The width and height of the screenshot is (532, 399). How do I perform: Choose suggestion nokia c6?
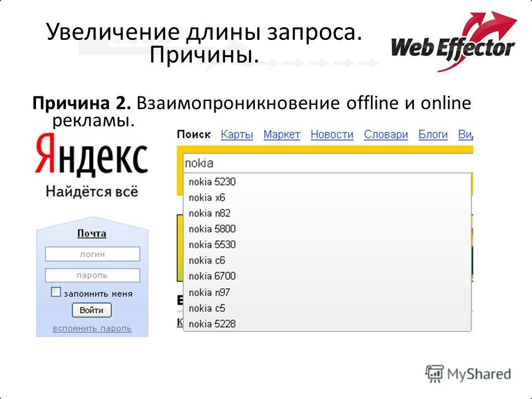(327, 260)
